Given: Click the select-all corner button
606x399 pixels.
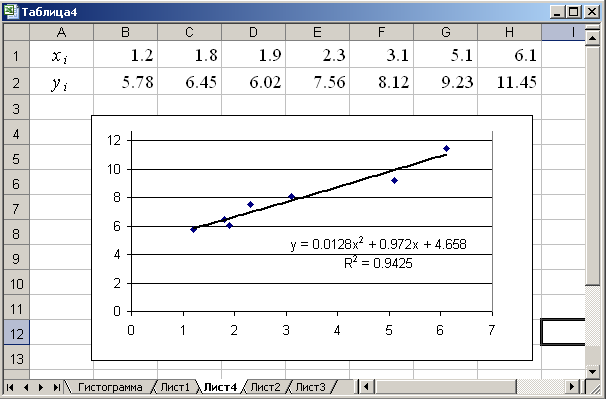Looking at the screenshot, I should [x=16, y=32].
